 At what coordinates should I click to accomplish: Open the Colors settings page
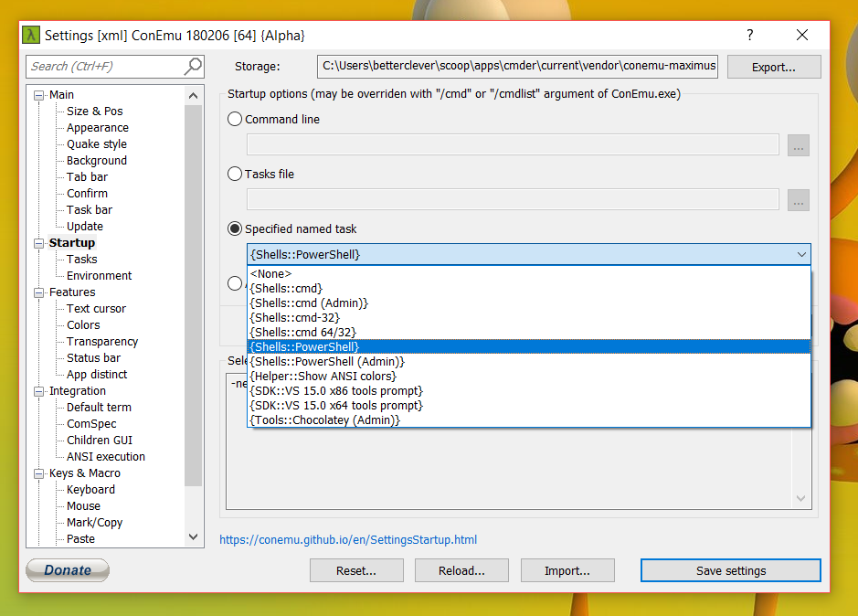82,324
